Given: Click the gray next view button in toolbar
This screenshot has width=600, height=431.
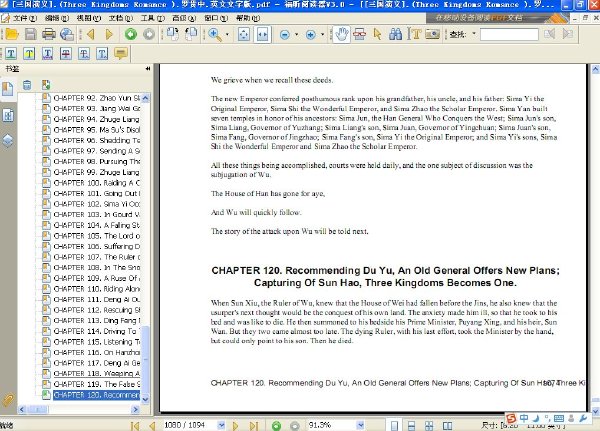Looking at the screenshot, I should [x=149, y=34].
